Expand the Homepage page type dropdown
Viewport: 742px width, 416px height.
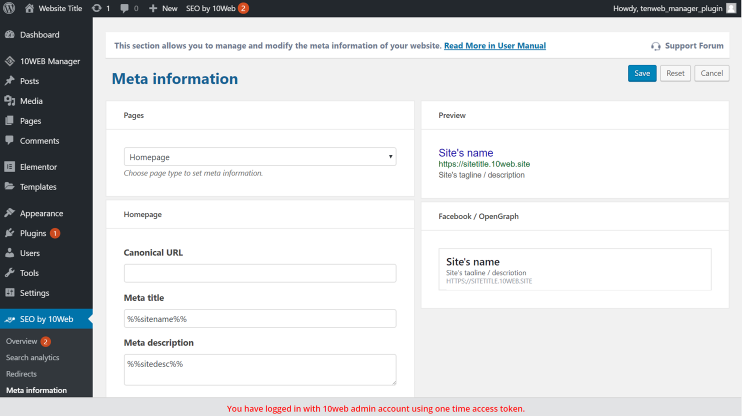pyautogui.click(x=260, y=157)
